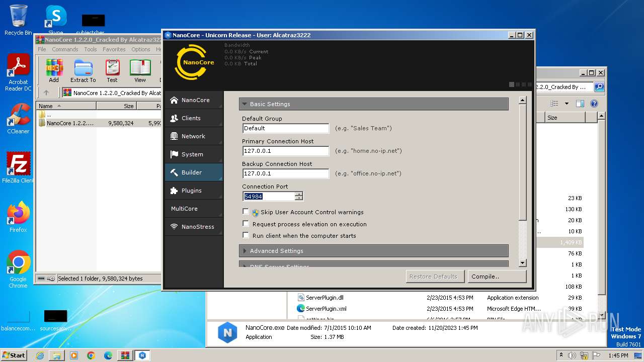The height and width of the screenshot is (362, 644).
Task: Open the WinRAR Tools menu
Action: (91, 49)
